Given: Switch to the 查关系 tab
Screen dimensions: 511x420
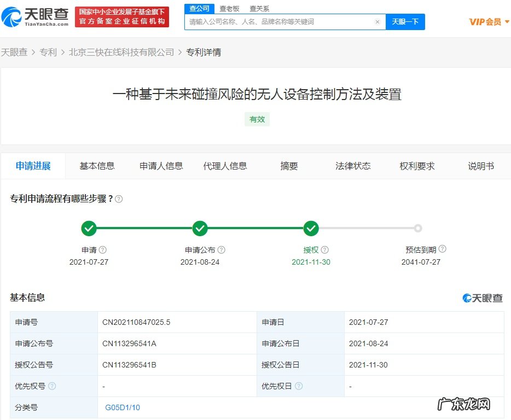Looking at the screenshot, I should pyautogui.click(x=258, y=9).
